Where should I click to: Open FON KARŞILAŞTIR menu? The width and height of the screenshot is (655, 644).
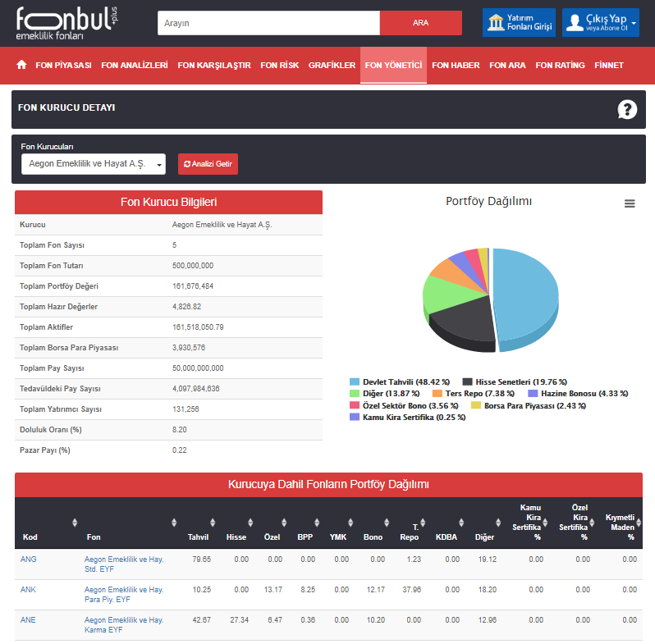pyautogui.click(x=214, y=65)
